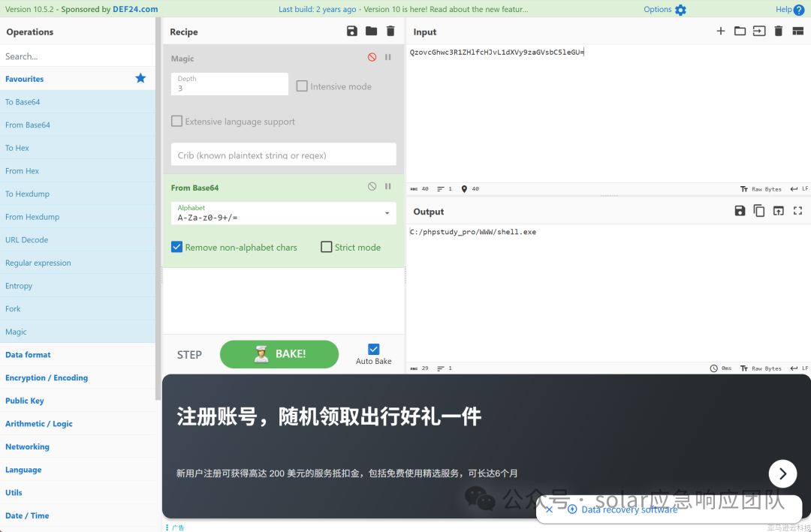Pause at the From Base64 breakpoint icon

tap(388, 187)
